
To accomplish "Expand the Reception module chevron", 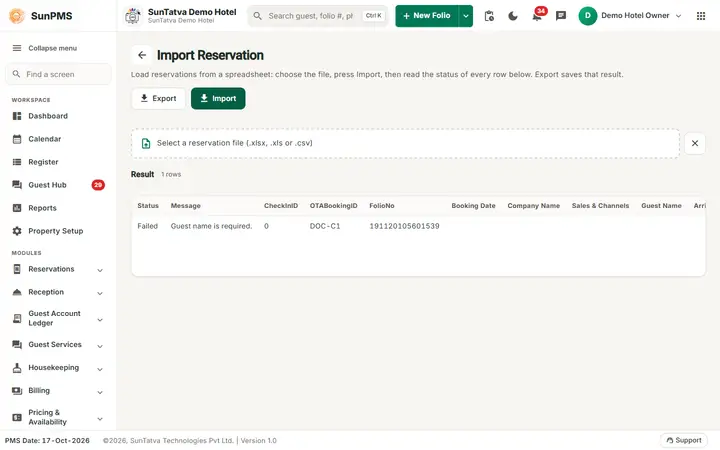I will (x=100, y=293).
